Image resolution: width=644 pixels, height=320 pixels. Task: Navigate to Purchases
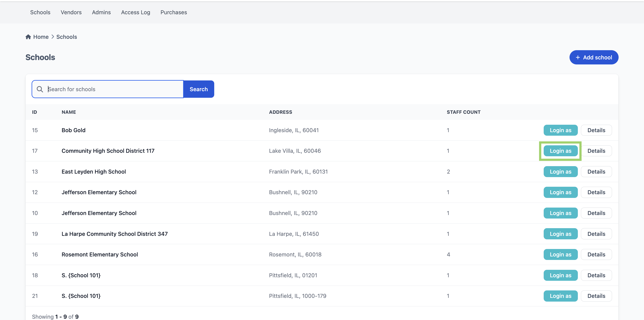pos(173,12)
